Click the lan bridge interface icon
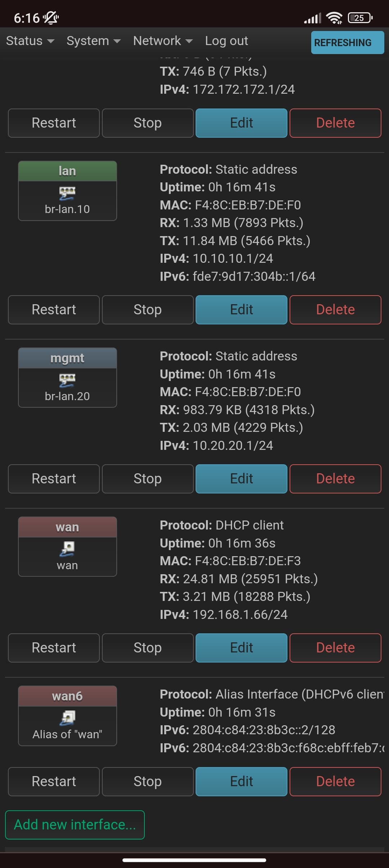The height and width of the screenshot is (868, 389). 67,193
